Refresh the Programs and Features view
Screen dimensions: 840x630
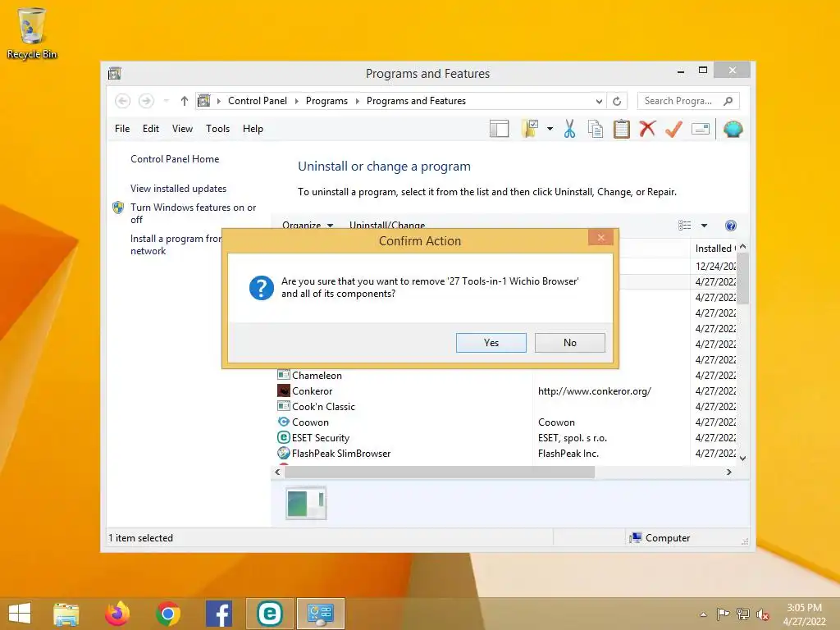(617, 101)
